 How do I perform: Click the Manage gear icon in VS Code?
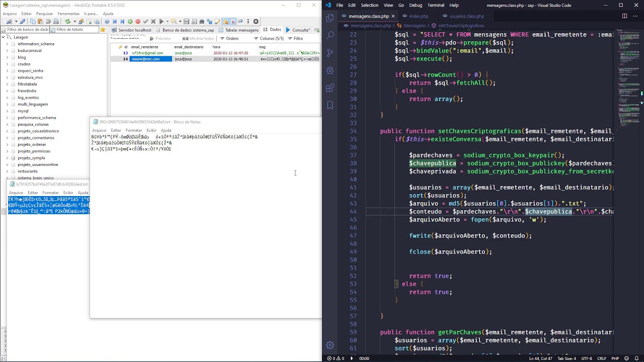coord(330,345)
